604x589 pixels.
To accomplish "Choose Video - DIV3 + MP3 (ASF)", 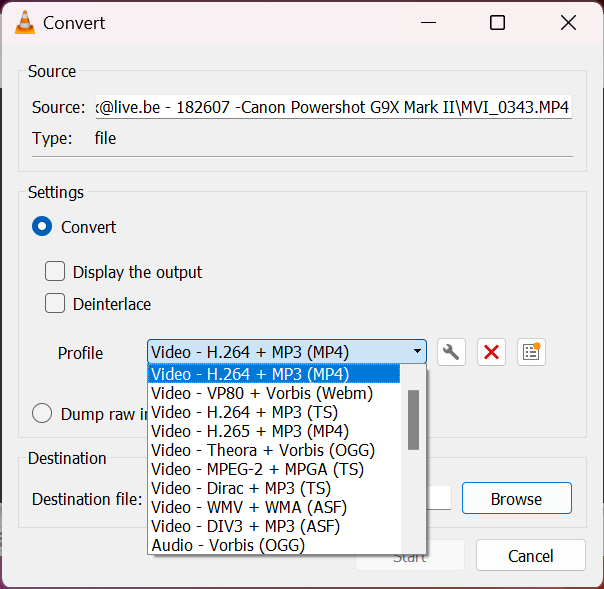I will [x=274, y=526].
